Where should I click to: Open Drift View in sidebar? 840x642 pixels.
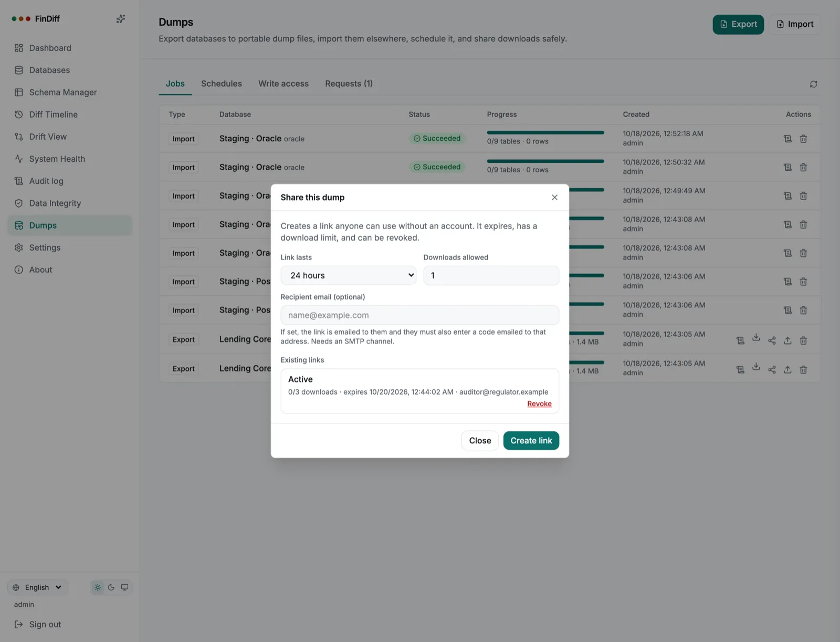coord(70,137)
